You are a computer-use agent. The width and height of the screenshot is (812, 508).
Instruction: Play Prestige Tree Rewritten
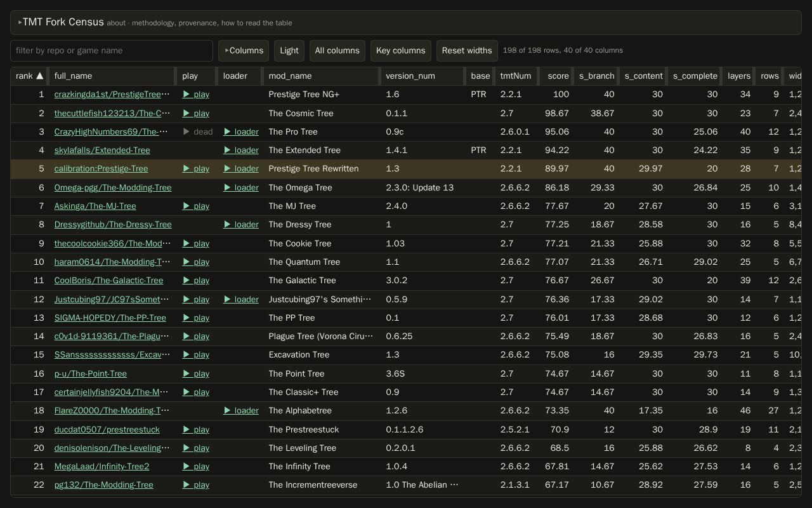(196, 168)
